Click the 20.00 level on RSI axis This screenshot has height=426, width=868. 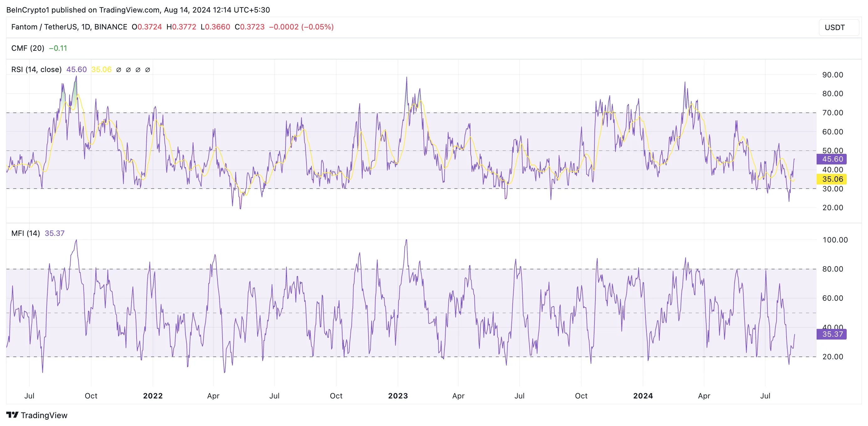833,207
